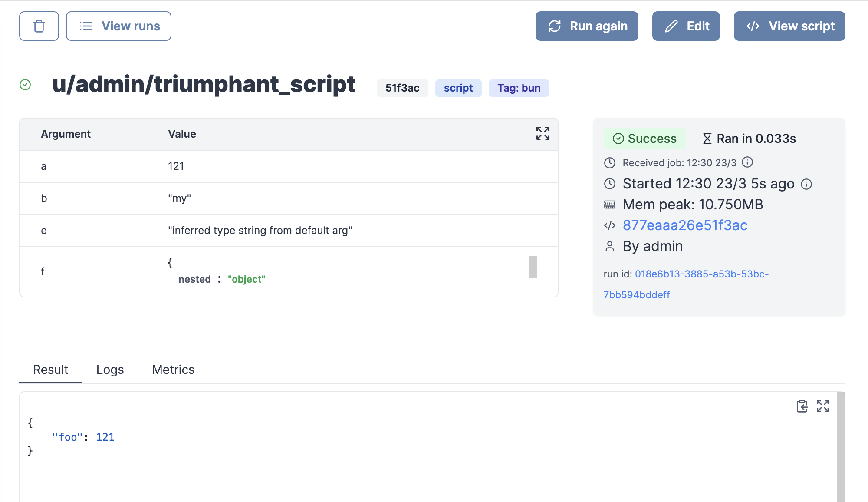Image resolution: width=868 pixels, height=502 pixels.
Task: Open View script button
Action: coord(789,26)
